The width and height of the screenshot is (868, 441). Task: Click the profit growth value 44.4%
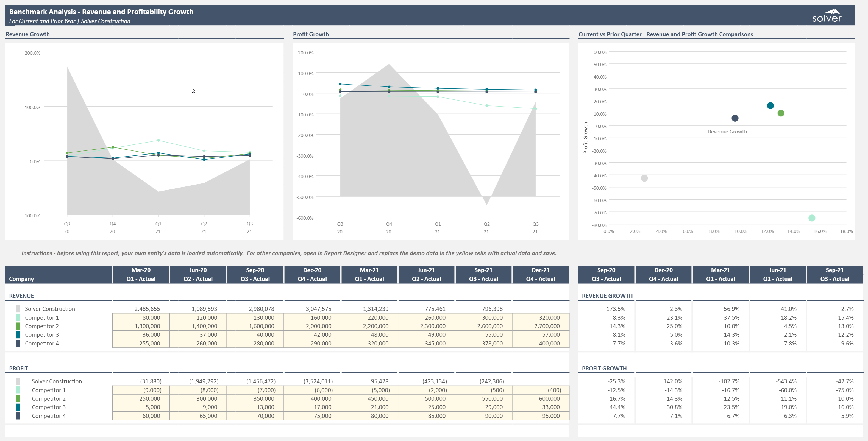point(617,407)
